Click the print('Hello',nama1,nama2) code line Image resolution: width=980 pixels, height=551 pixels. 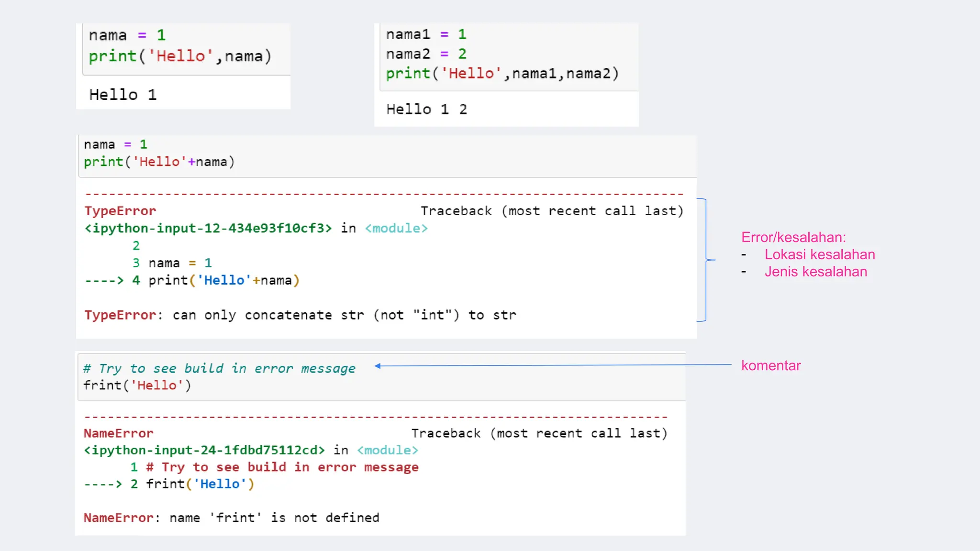(502, 74)
